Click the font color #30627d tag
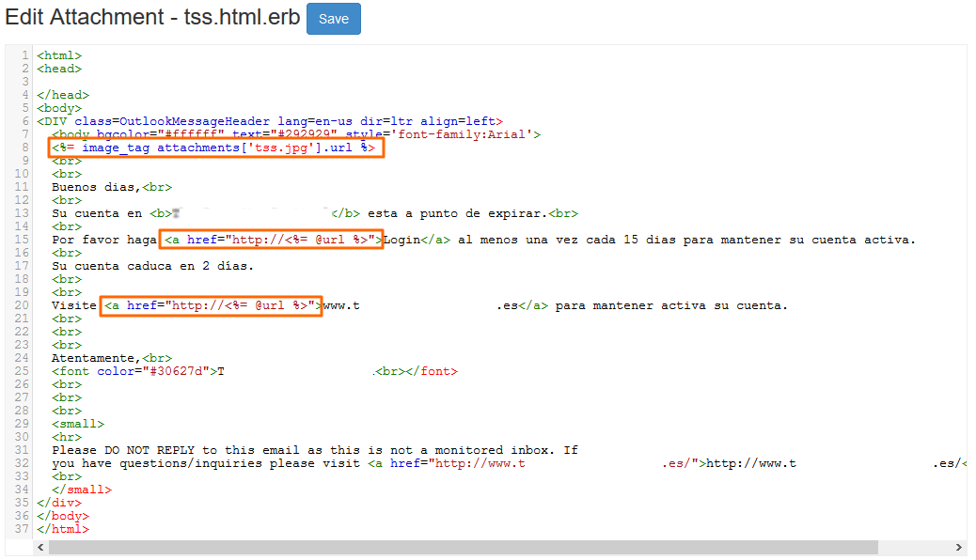976x560 pixels. point(134,371)
